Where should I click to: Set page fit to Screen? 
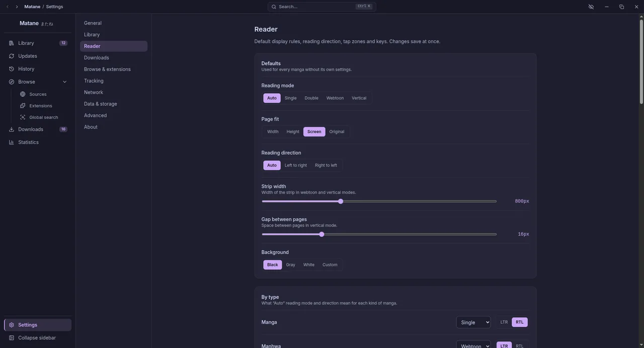314,132
